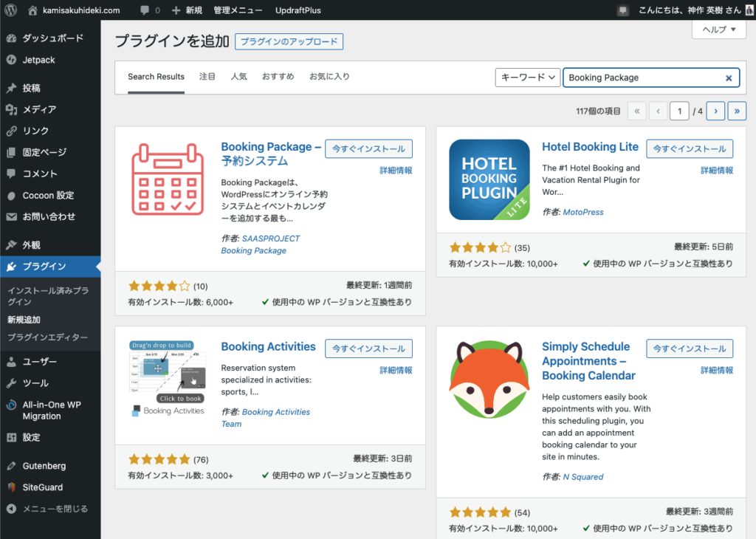Go to next results page
This screenshot has width=756, height=539.
click(715, 111)
